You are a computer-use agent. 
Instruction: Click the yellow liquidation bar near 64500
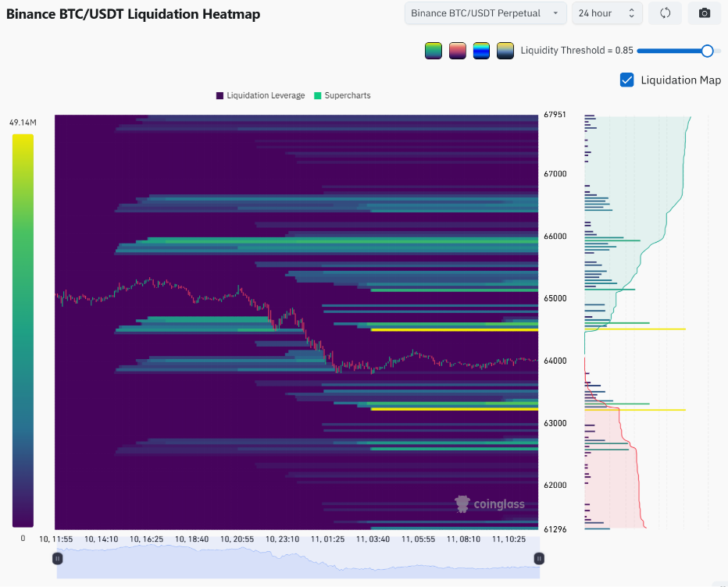(454, 330)
